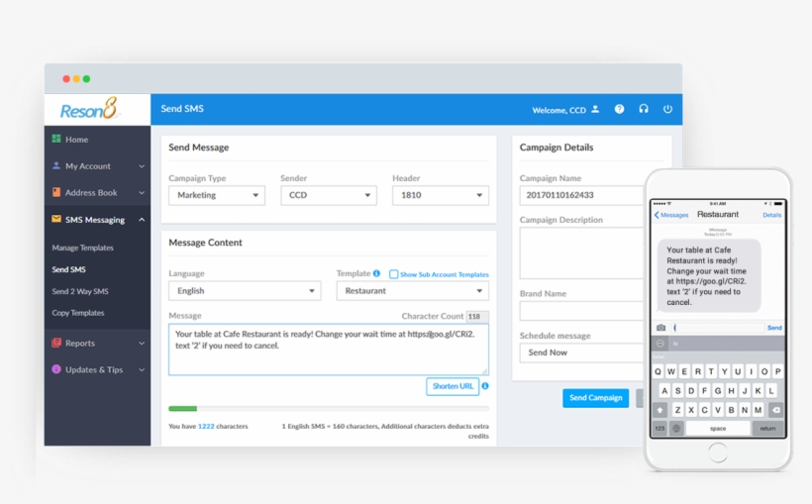
Task: Open Manage Templates in sidebar
Action: [x=82, y=248]
